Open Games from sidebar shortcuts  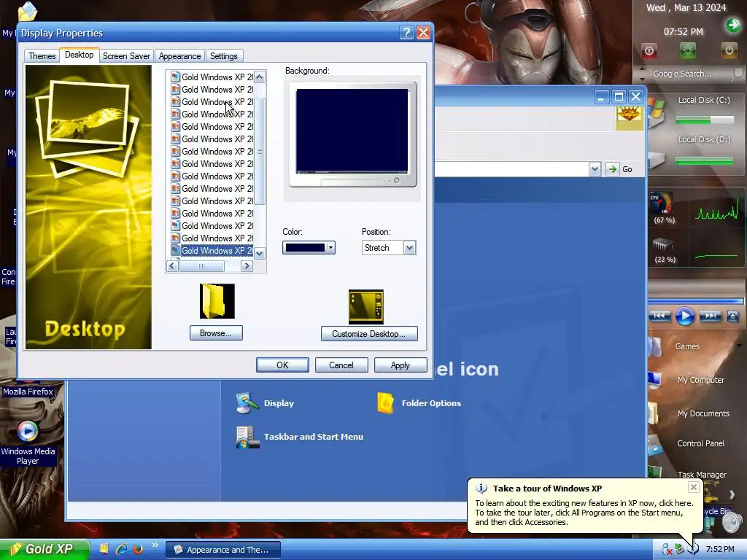(686, 346)
